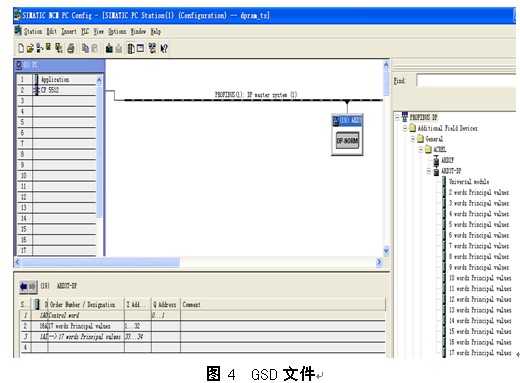Collapse the PROFIBUS DP tree node
520x383 pixels.
pyautogui.click(x=397, y=117)
